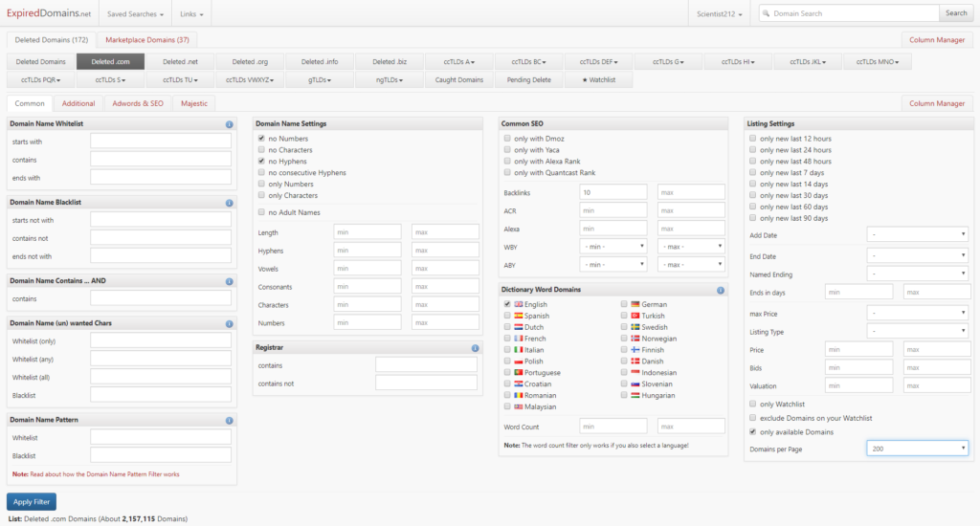Open the Listing Type dropdown
The image size is (980, 526).
(918, 331)
